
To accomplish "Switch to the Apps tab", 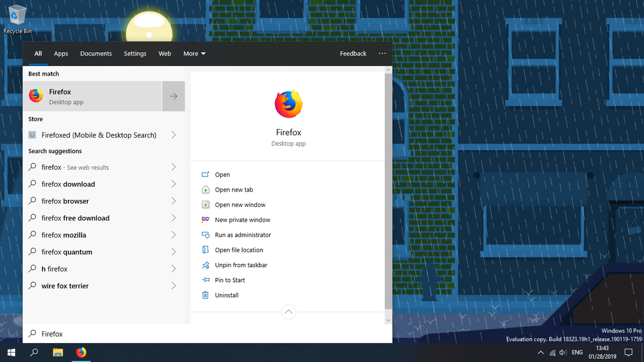I will tap(61, 53).
